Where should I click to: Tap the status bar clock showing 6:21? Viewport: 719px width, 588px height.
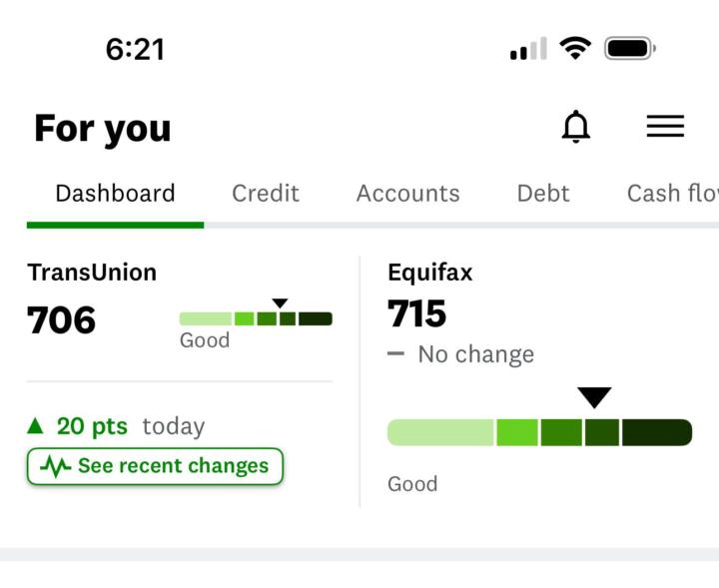[x=135, y=49]
